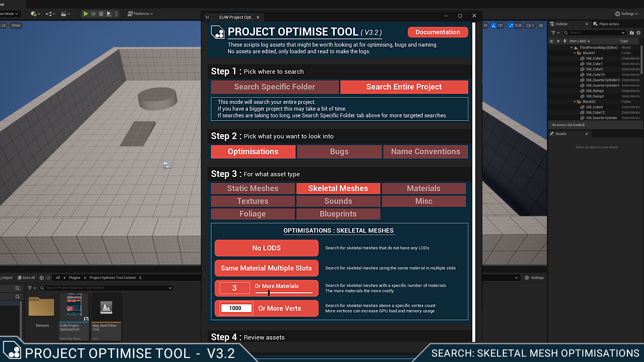Image resolution: width=644 pixels, height=362 pixels.
Task: Click the Project Optimise Tool window scrollbar
Action: point(474,182)
